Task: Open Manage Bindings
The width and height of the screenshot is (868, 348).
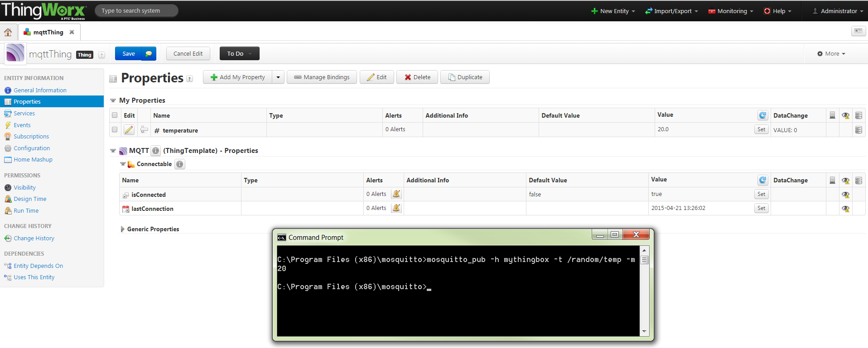Action: [x=322, y=77]
